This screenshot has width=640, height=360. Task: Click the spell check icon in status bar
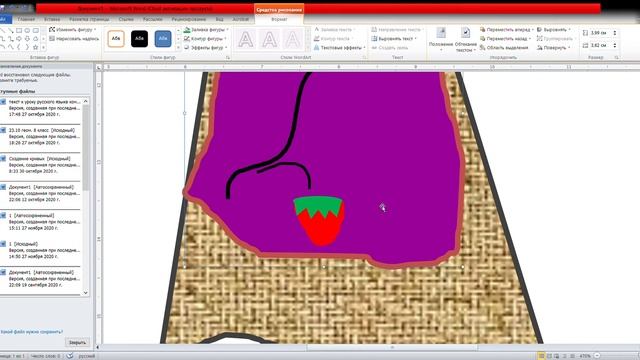point(70,356)
